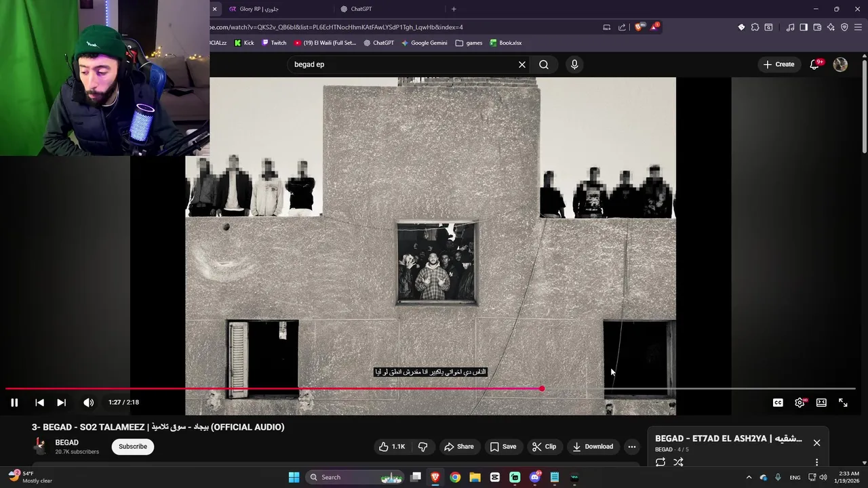Skip to the next video

[61, 403]
